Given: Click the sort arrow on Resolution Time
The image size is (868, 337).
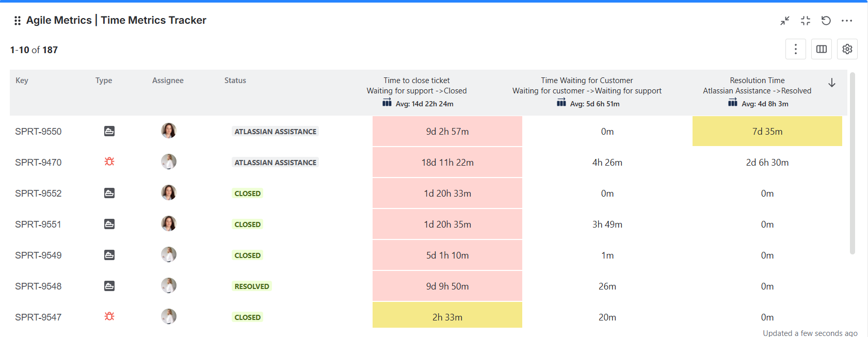Looking at the screenshot, I should click(x=832, y=83).
